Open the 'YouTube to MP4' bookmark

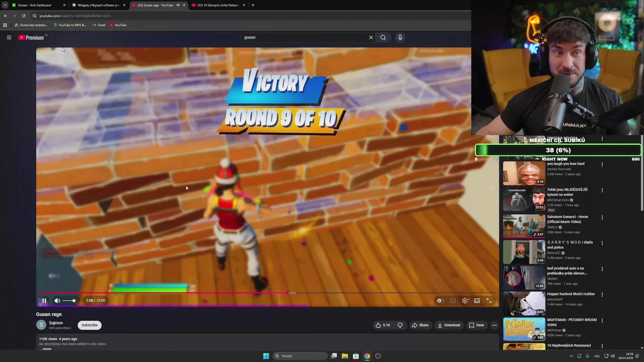tap(69, 25)
